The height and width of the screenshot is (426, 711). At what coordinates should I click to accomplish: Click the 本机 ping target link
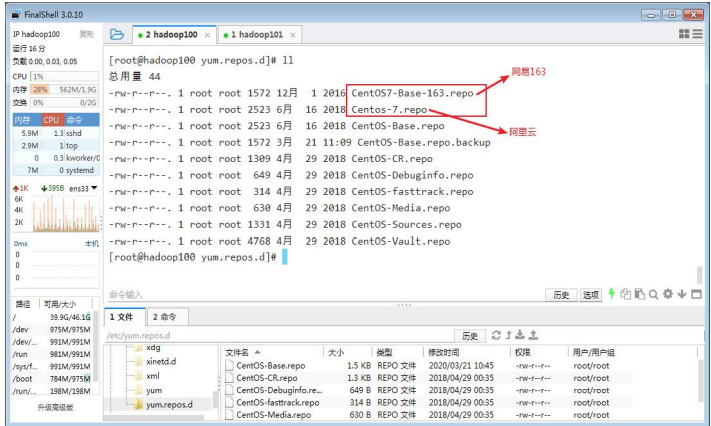pyautogui.click(x=92, y=244)
